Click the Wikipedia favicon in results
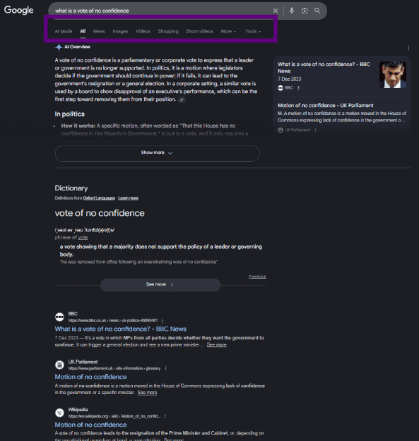419x441 pixels. coord(59,413)
